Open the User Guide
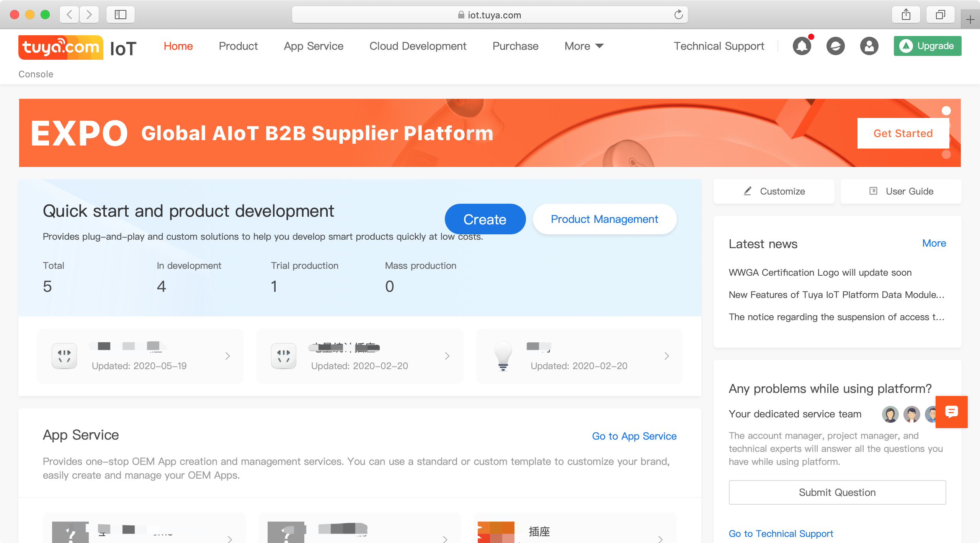The width and height of the screenshot is (980, 543). (901, 191)
